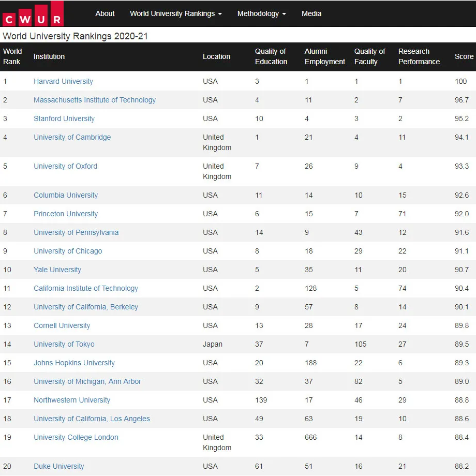476x476 pixels.
Task: Open the Northwestern University link
Action: pos(71,400)
